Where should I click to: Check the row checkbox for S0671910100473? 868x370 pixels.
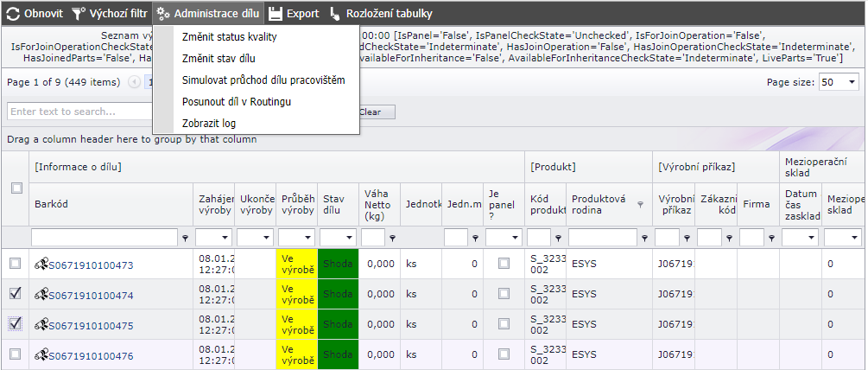click(15, 264)
